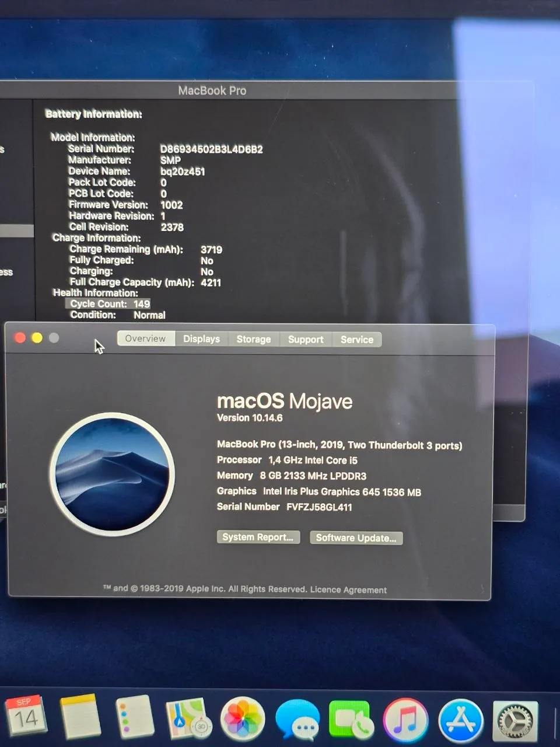Select the highlighted Cycle Count row
Image resolution: width=560 pixels, height=747 pixels.
(108, 303)
